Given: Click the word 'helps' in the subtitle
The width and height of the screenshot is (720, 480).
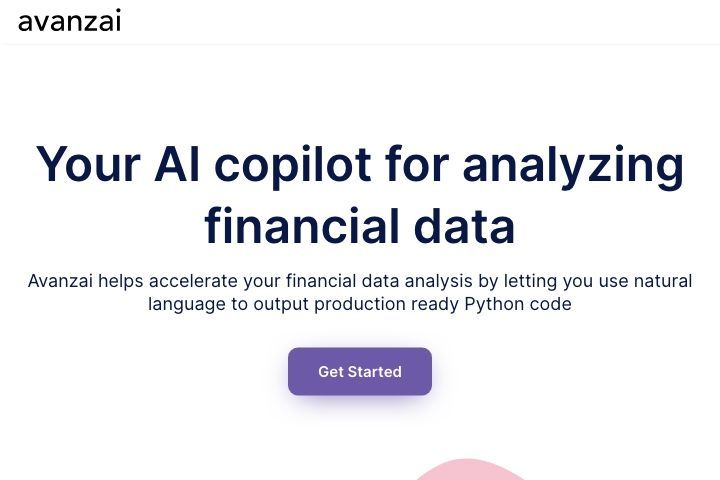Looking at the screenshot, I should pos(121,281).
